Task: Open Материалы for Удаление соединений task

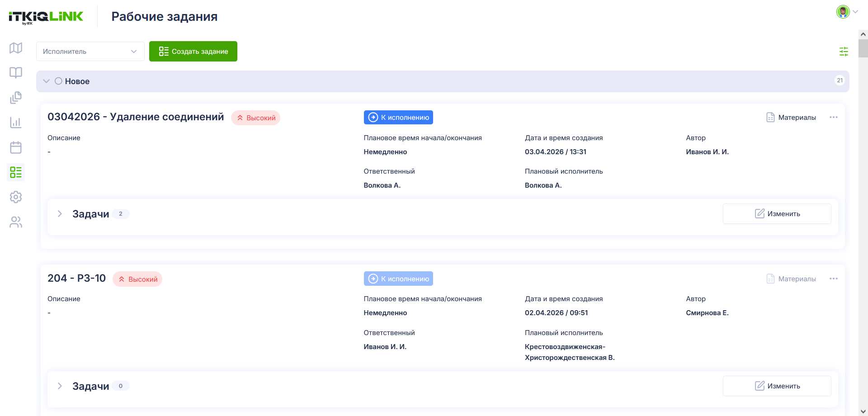Action: click(x=791, y=118)
